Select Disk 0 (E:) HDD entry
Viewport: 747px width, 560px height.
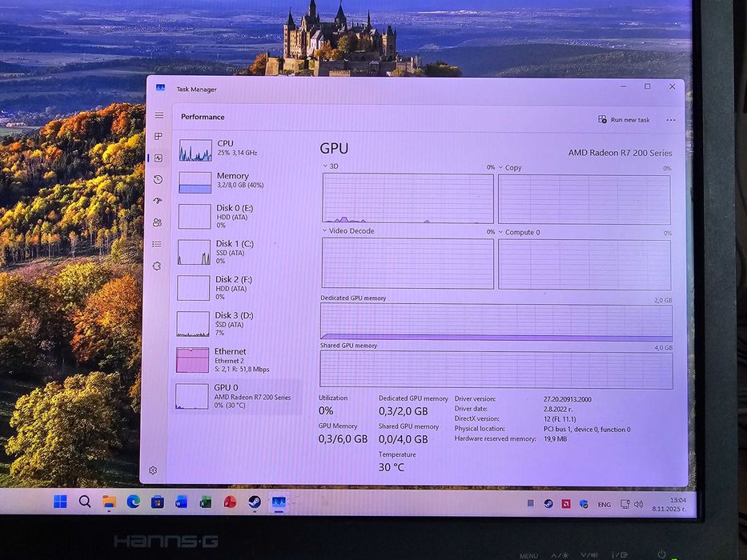pos(240,216)
